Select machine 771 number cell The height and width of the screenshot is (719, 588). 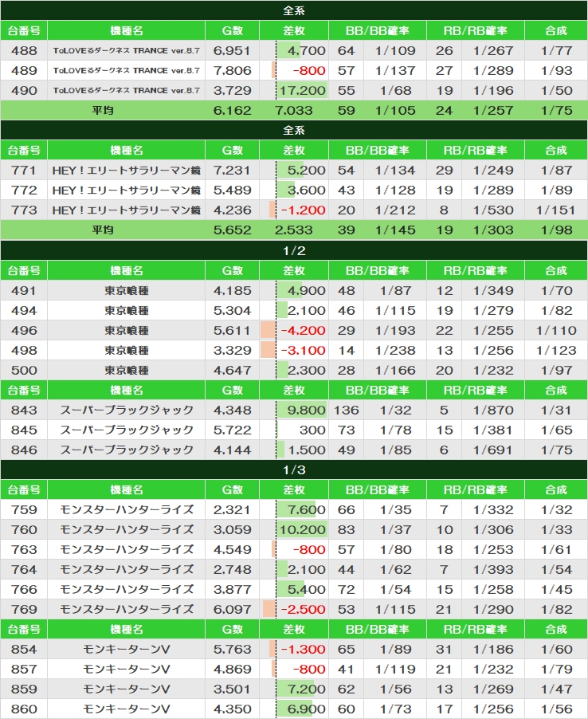(x=24, y=170)
